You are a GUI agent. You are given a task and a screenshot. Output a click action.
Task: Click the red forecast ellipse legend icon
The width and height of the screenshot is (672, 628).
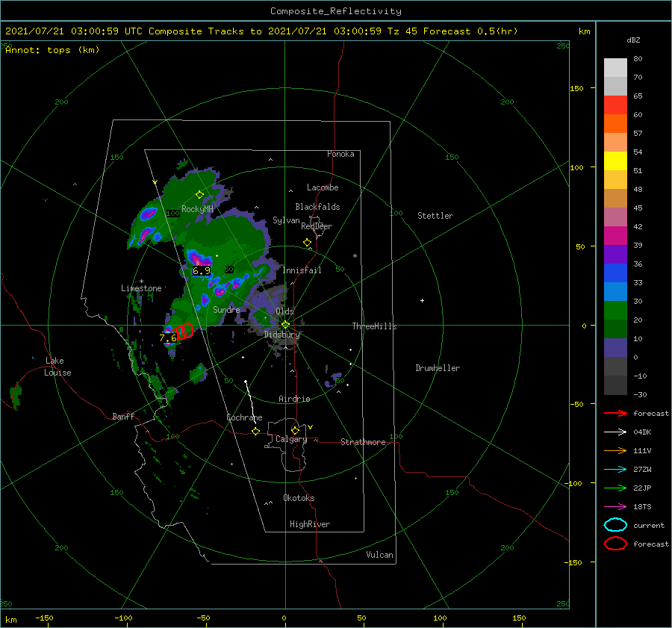pyautogui.click(x=615, y=544)
